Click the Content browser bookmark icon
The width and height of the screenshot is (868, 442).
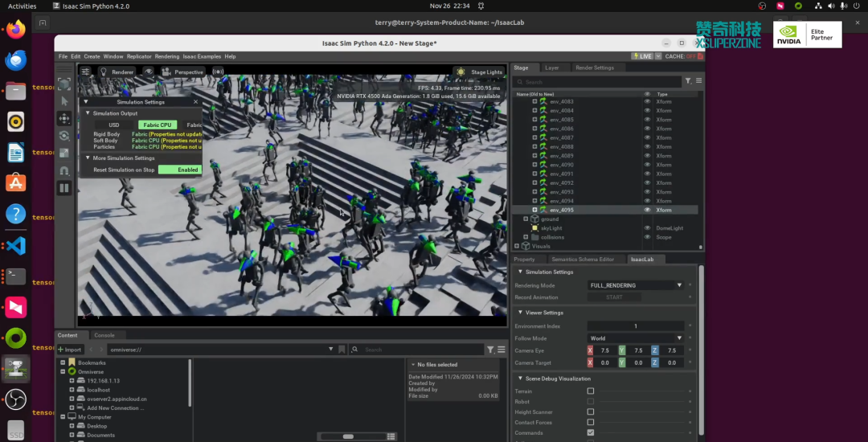[x=342, y=350]
